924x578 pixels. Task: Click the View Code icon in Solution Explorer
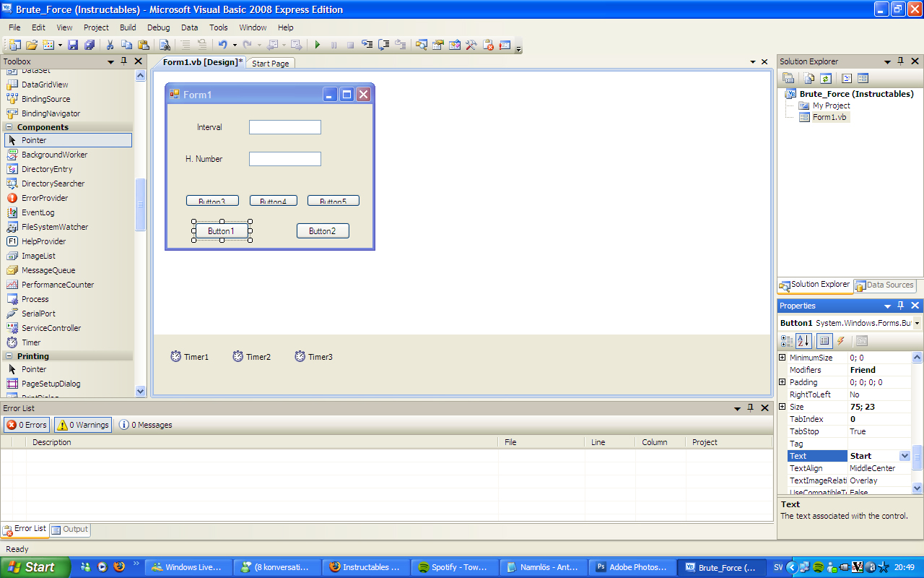(x=846, y=78)
